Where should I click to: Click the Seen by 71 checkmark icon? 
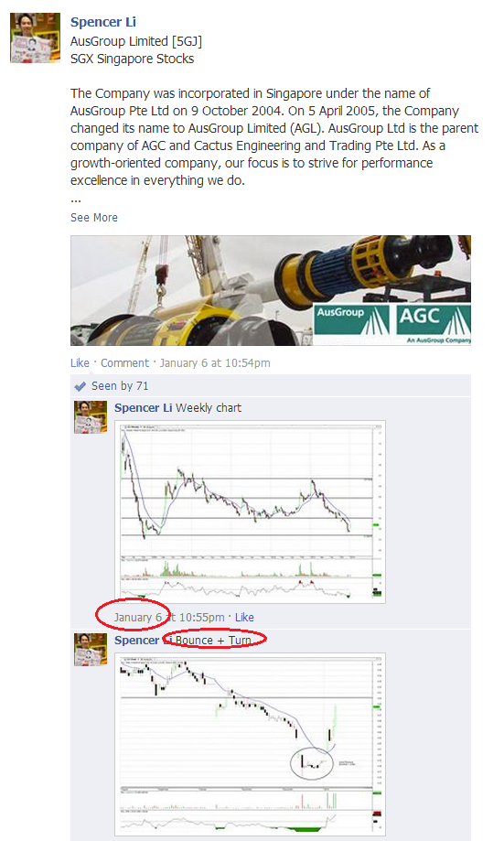tap(80, 386)
